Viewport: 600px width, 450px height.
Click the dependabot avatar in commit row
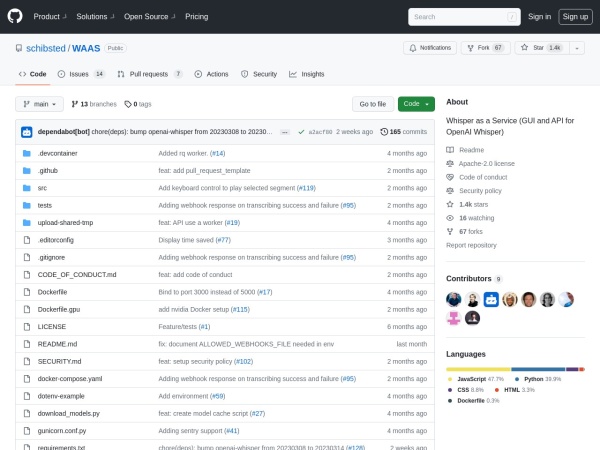[x=27, y=132]
